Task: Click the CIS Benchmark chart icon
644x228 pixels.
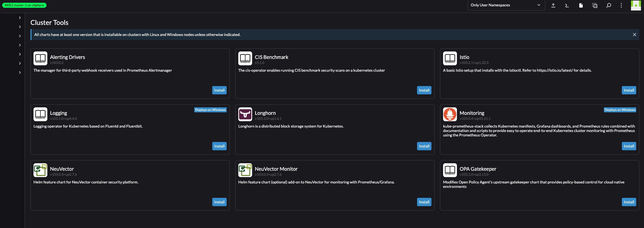Action: coord(245,58)
